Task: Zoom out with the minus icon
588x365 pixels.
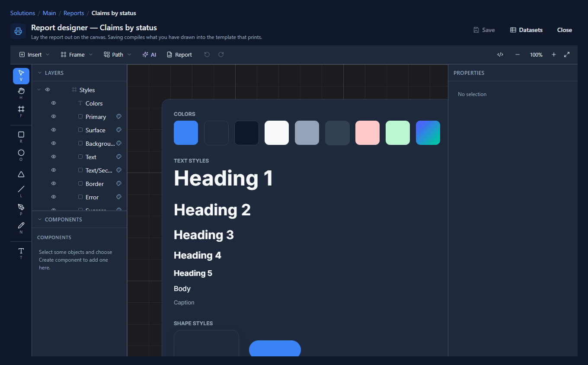Action: [518, 54]
